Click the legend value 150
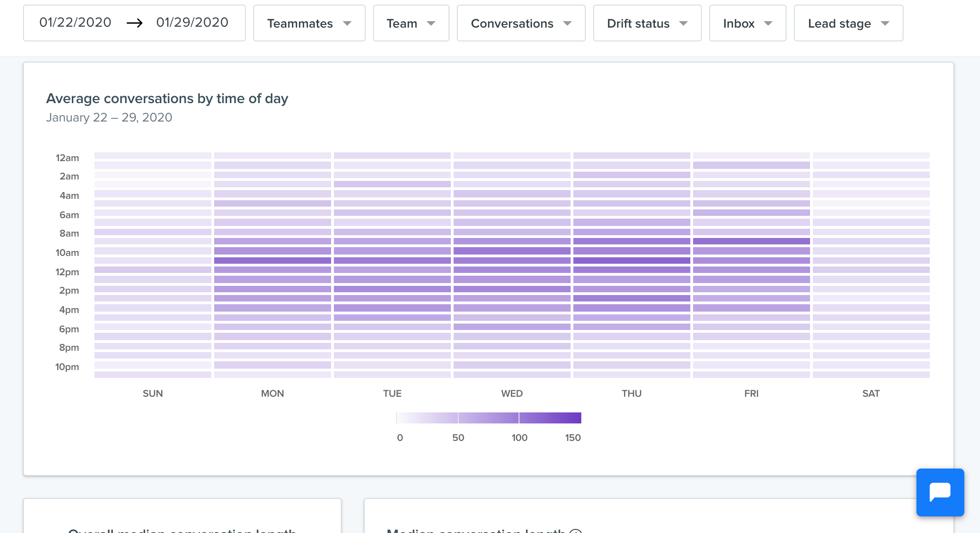Viewport: 980px width, 533px height. 573,438
